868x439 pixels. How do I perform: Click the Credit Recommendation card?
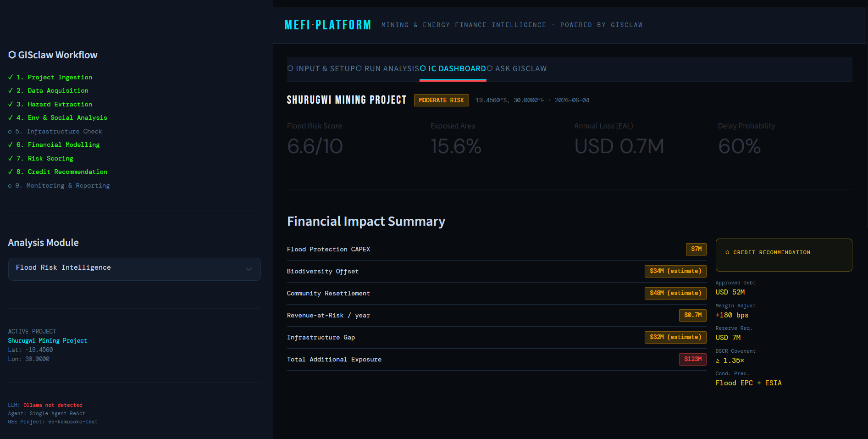[x=784, y=255]
